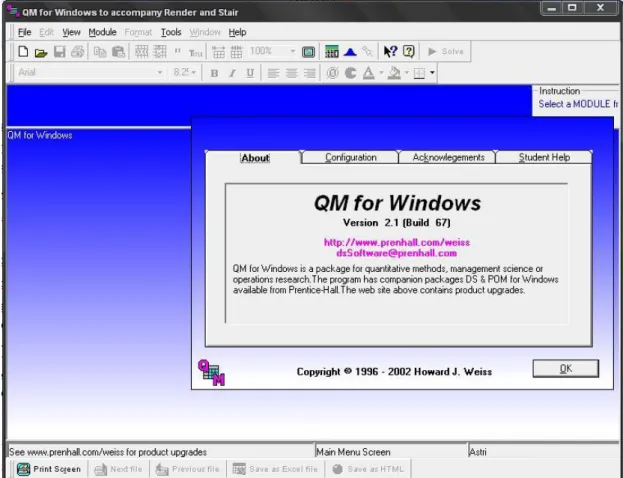Click Save as Excel file button

tap(275, 469)
